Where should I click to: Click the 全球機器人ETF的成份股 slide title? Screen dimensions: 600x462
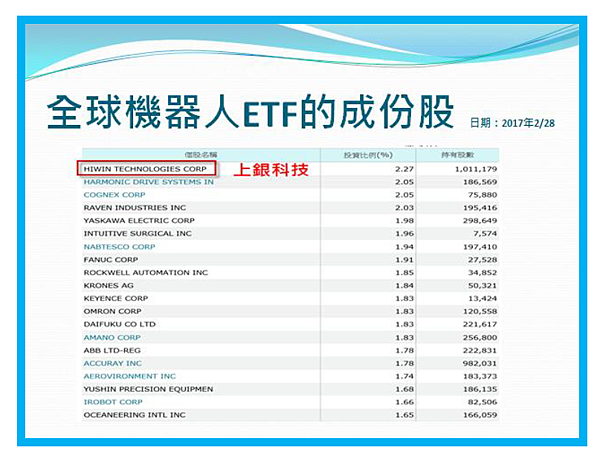pos(250,113)
